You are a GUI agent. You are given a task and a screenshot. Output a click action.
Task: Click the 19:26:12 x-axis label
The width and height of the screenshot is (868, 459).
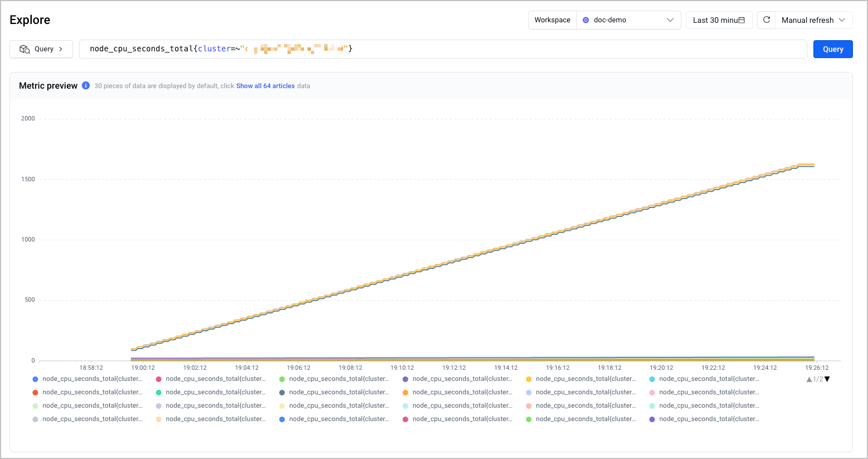pos(817,368)
